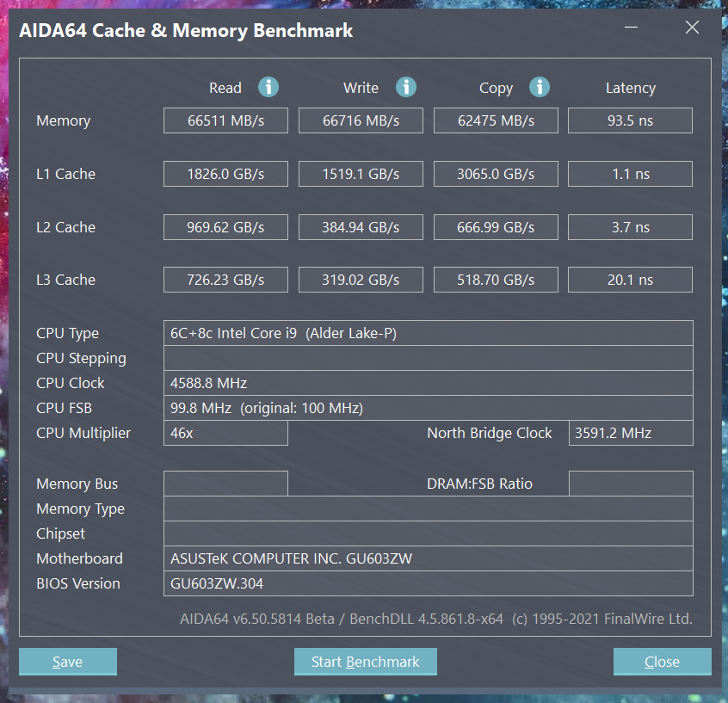Click the L3 Cache Write value box
Screen dimensions: 728x703
click(x=361, y=280)
